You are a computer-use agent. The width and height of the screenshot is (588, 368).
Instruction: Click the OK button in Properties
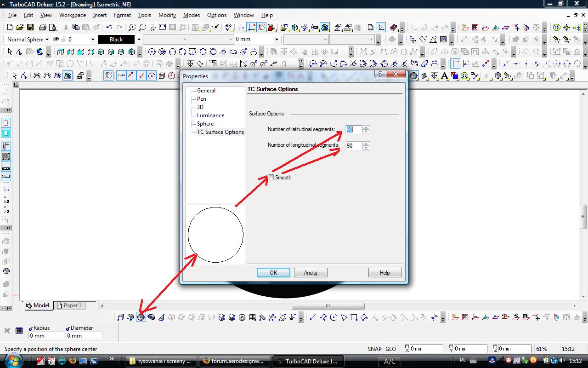273,273
